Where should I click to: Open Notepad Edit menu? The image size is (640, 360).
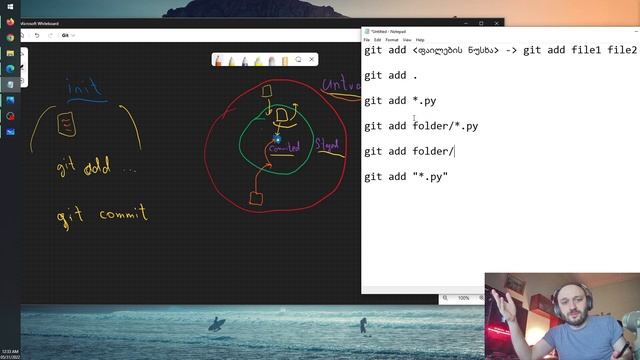click(378, 40)
